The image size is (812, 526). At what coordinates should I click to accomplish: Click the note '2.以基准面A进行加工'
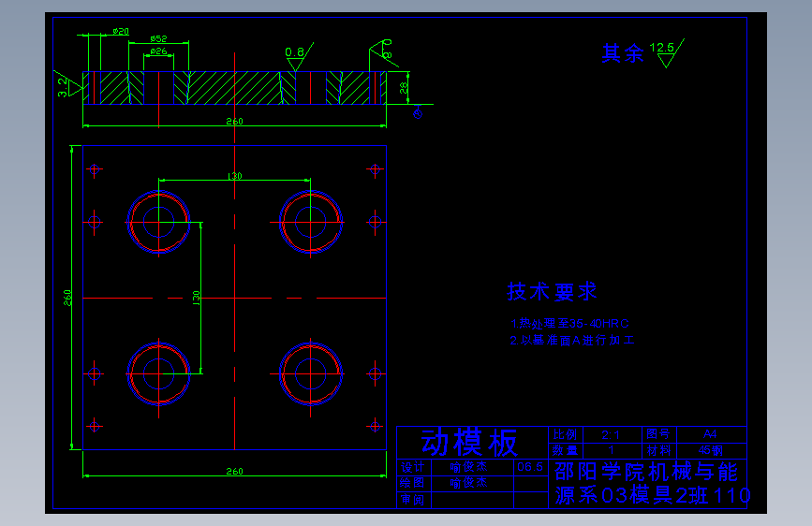[x=571, y=340]
